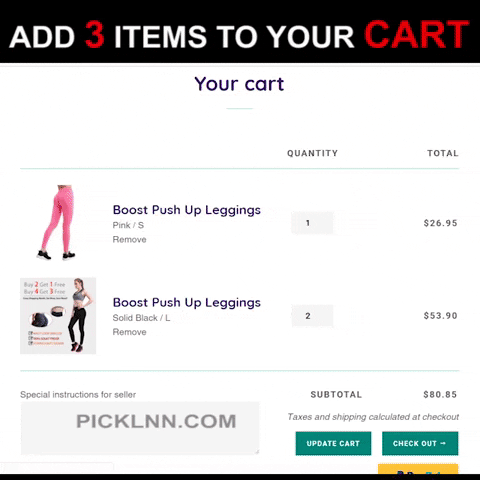Click the $80.85 subtotal amount
The height and width of the screenshot is (480, 480).
[x=440, y=395]
